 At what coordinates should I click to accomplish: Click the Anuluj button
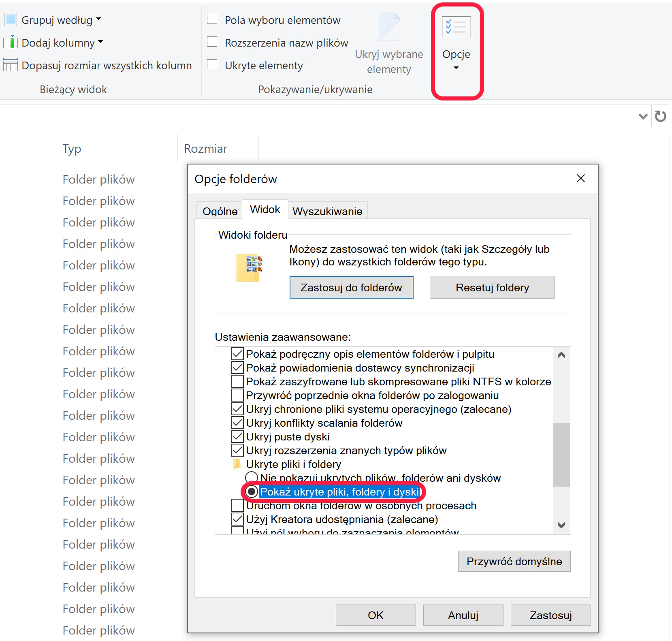(463, 615)
